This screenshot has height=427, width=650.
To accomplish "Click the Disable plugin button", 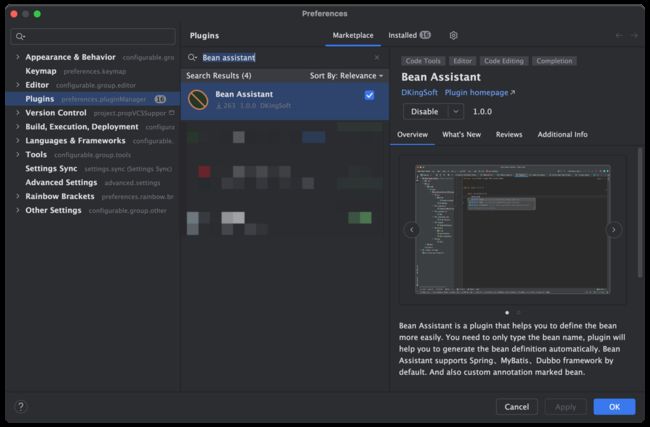I will tap(425, 112).
